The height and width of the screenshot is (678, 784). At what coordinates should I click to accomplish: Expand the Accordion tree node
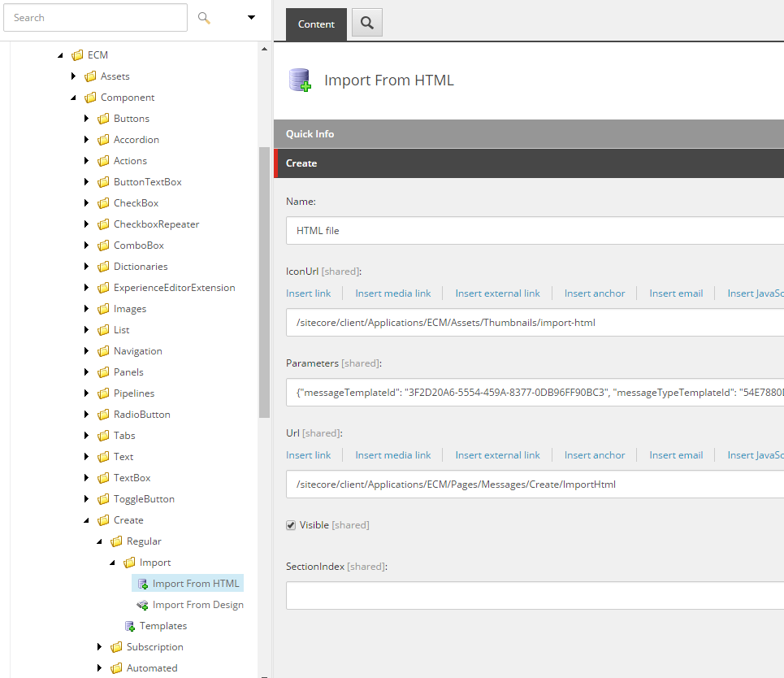86,140
